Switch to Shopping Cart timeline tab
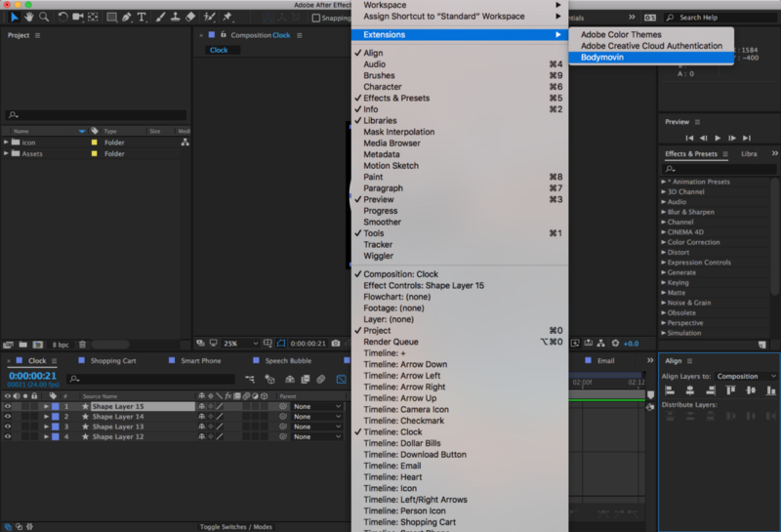781x532 pixels. [x=113, y=360]
